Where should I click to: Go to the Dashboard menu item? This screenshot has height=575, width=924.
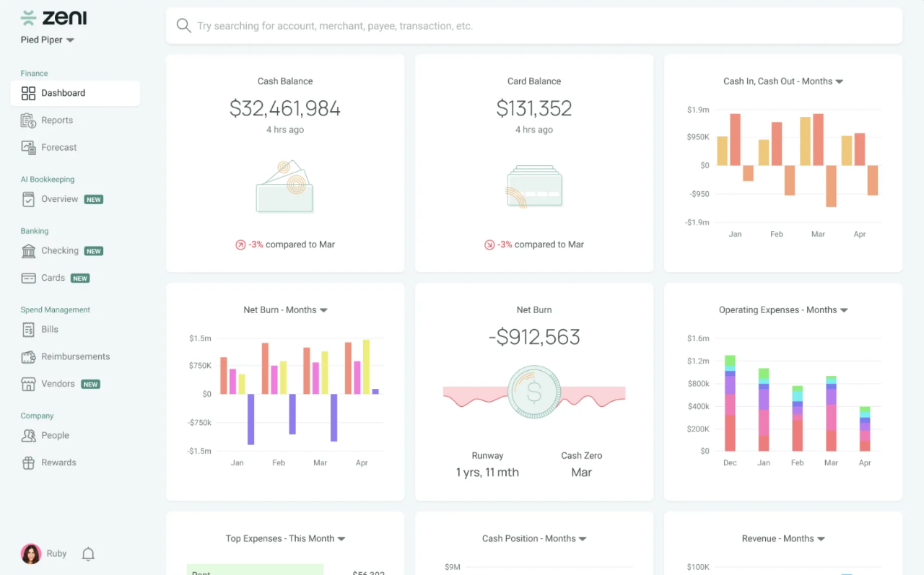pos(75,93)
